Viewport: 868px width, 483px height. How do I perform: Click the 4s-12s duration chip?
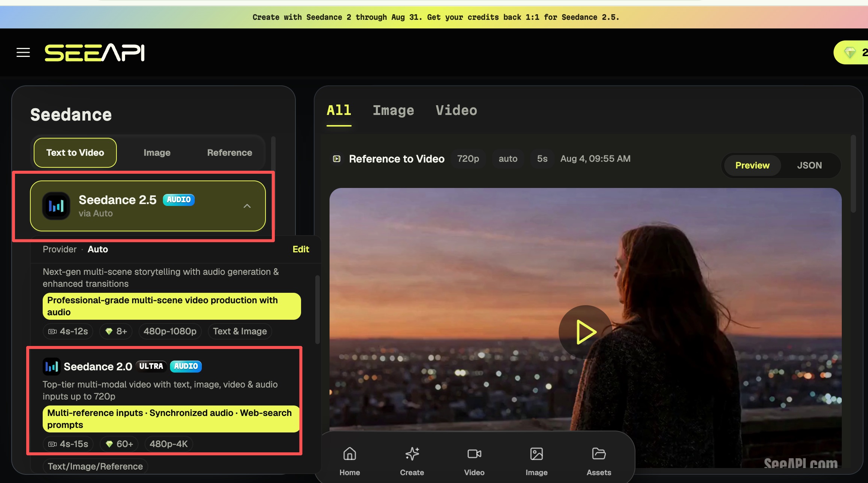point(68,331)
